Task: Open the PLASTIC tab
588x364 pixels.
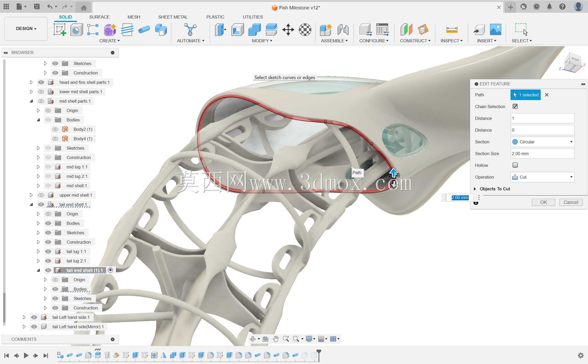Action: pos(215,17)
